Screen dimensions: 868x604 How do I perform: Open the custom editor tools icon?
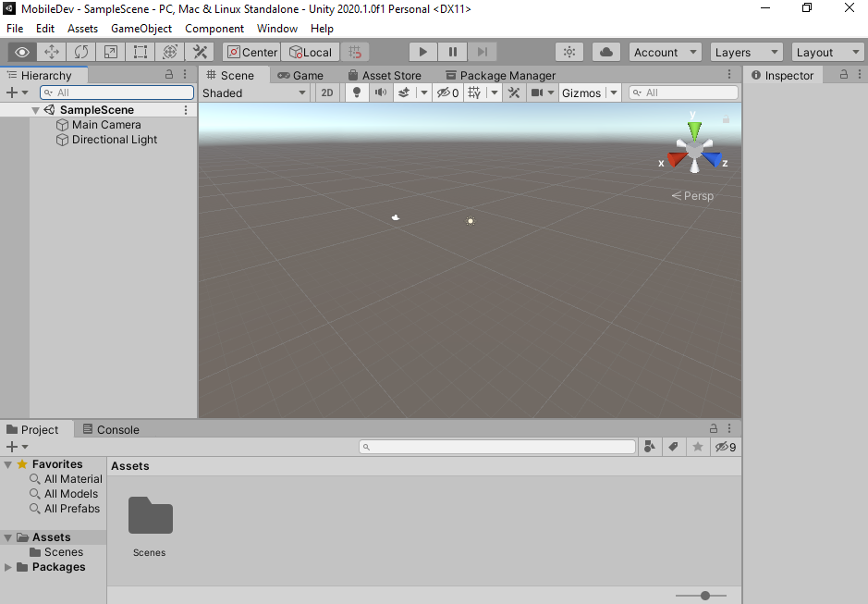pos(200,52)
